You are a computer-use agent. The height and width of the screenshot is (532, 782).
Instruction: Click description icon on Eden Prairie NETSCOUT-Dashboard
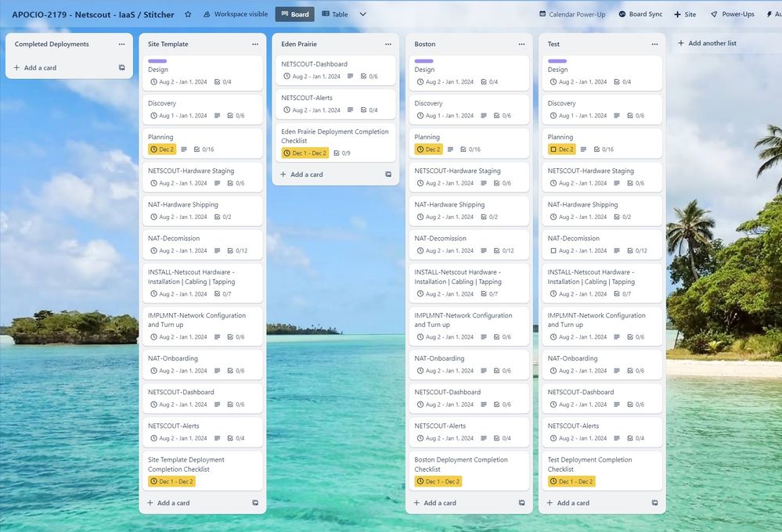(350, 77)
